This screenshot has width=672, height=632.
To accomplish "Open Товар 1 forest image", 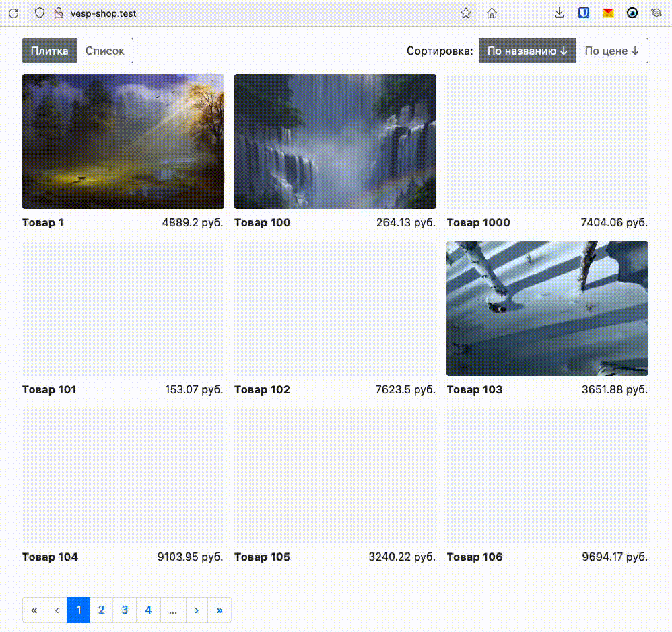I will (123, 141).
